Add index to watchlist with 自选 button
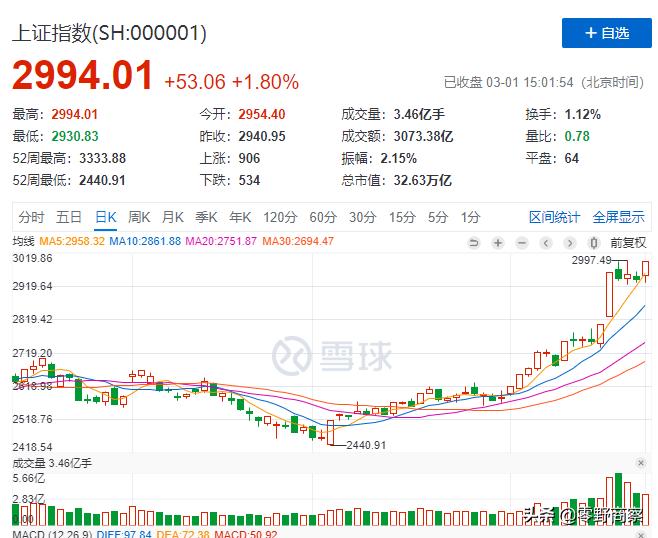Screen dimensions: 658x538 click(x=606, y=33)
